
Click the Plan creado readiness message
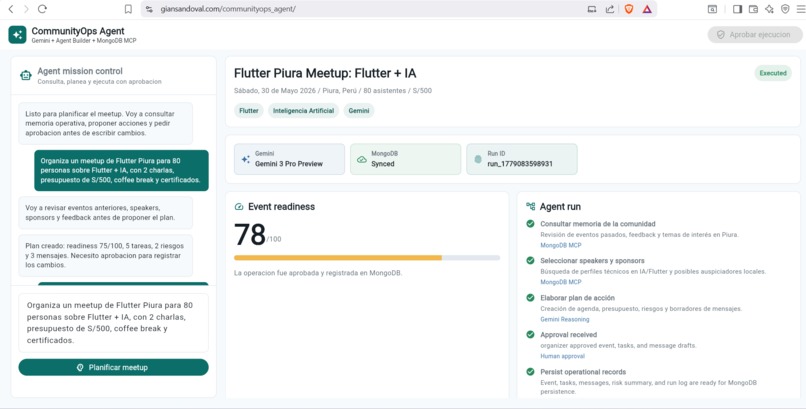coord(105,255)
